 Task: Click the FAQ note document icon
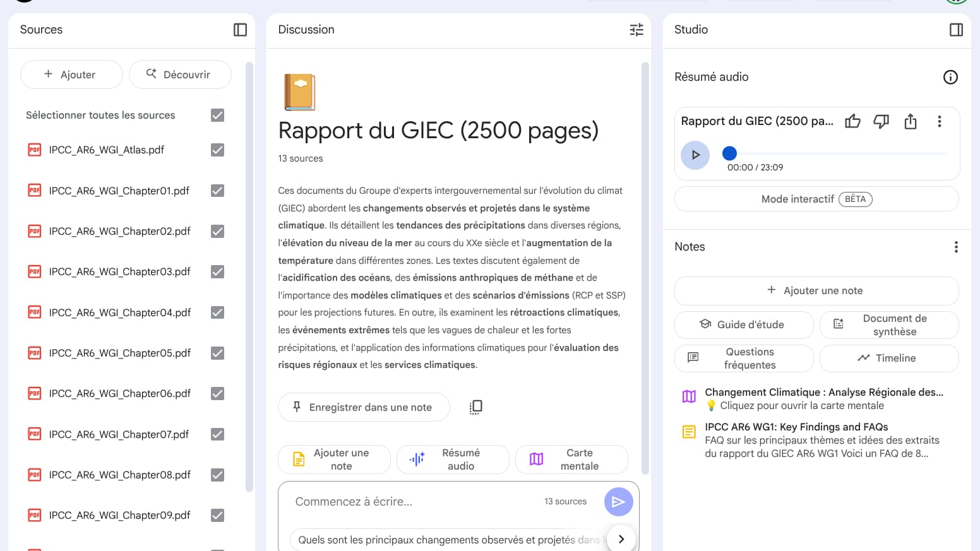[x=689, y=432]
